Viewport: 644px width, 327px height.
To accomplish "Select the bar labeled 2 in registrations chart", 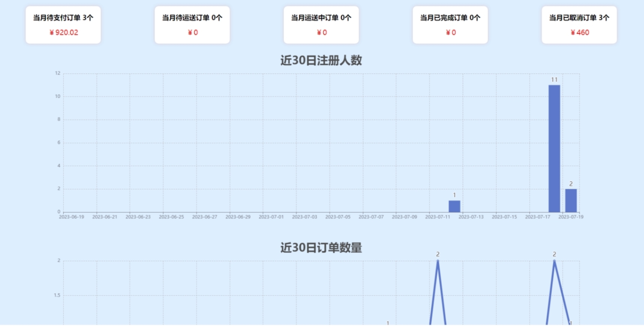I will tap(571, 200).
